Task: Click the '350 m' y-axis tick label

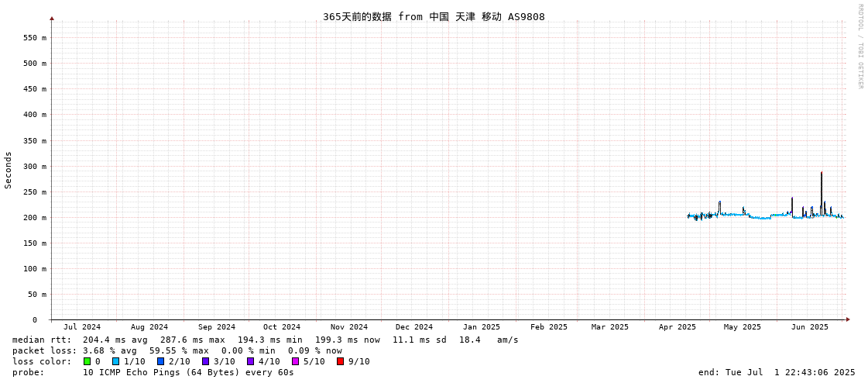Action: click(36, 141)
